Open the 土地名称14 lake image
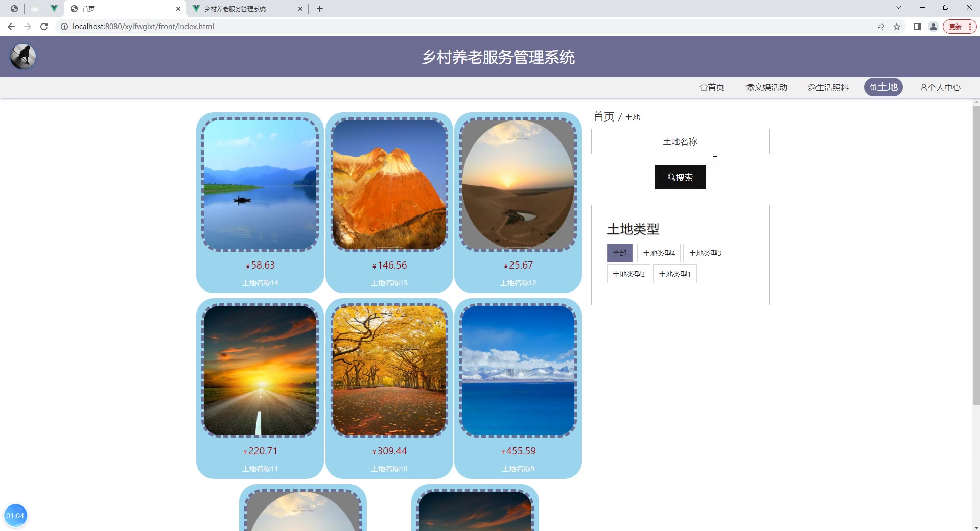Screen dimensions: 980x531 (x=260, y=185)
